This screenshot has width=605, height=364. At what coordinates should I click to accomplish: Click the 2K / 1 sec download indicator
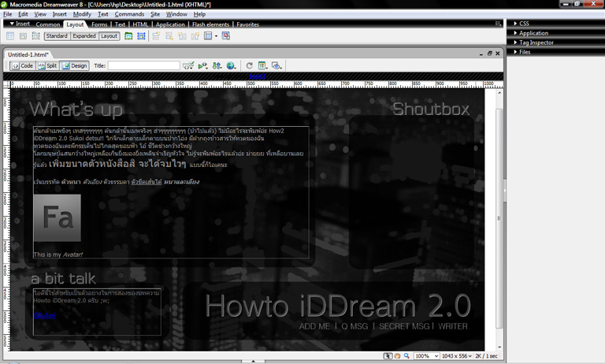pyautogui.click(x=487, y=356)
